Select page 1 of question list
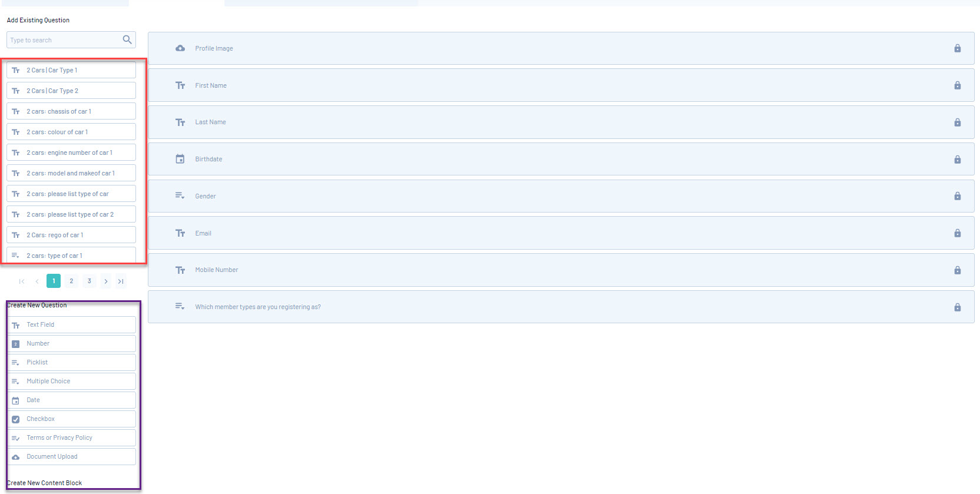The width and height of the screenshot is (980, 494). coord(54,281)
